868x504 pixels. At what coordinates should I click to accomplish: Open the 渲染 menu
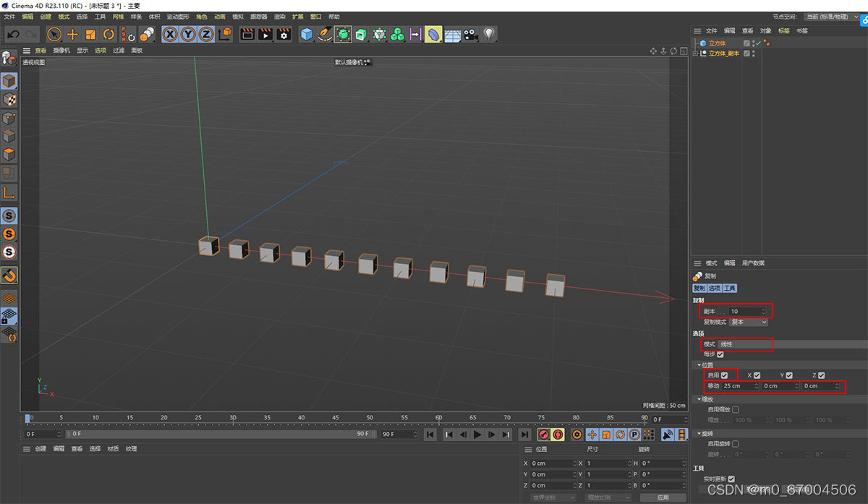pyautogui.click(x=279, y=16)
